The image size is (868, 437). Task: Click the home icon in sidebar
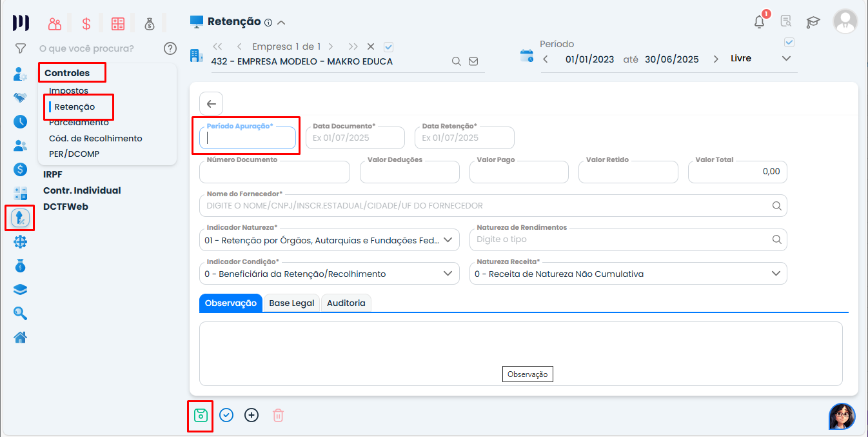coord(20,337)
